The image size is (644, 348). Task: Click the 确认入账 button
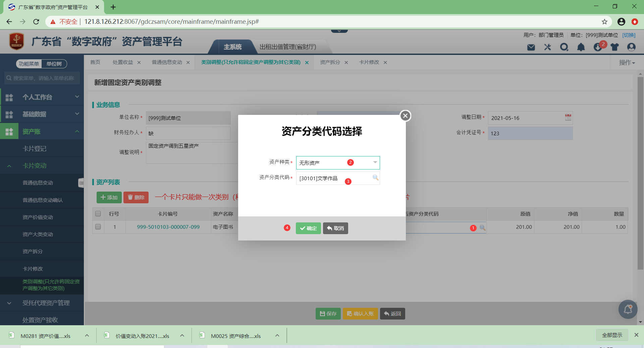[360, 314]
